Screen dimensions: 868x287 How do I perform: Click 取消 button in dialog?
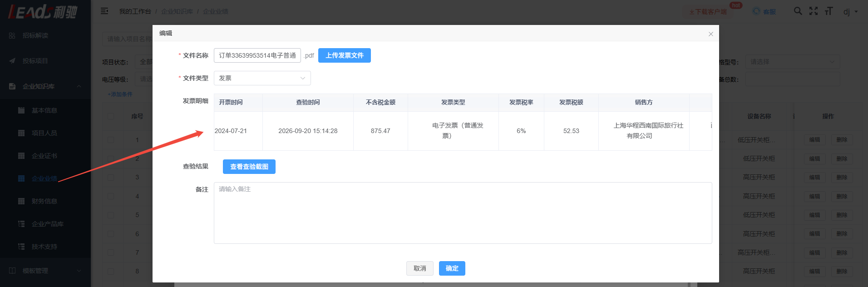point(420,268)
